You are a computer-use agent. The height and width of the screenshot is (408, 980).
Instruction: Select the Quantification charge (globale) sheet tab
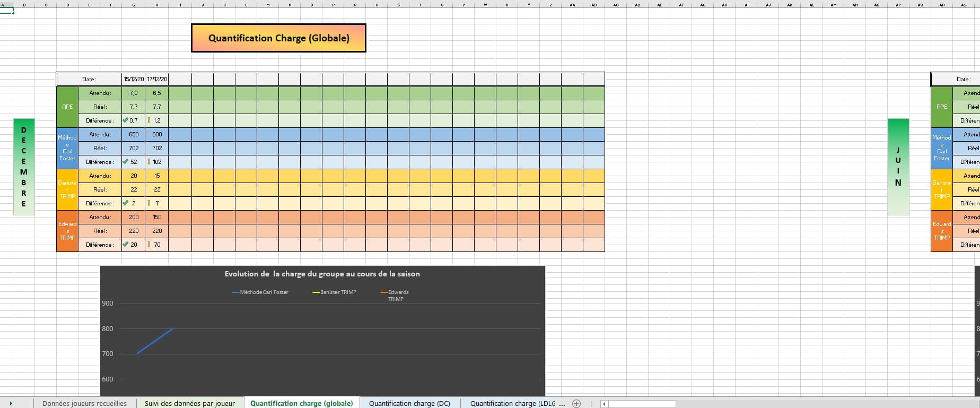[301, 404]
